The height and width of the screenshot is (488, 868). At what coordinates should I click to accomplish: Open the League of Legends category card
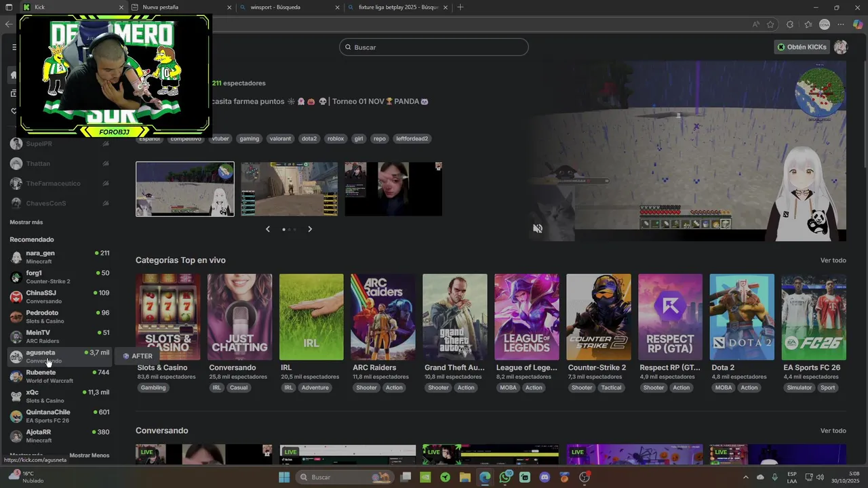[527, 317]
